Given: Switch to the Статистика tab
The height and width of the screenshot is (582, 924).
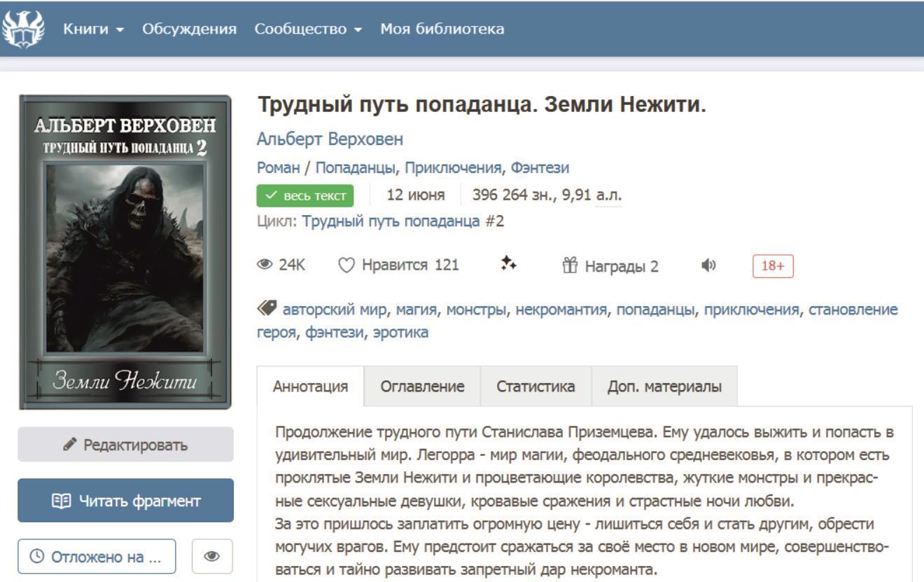Looking at the screenshot, I should coord(536,387).
